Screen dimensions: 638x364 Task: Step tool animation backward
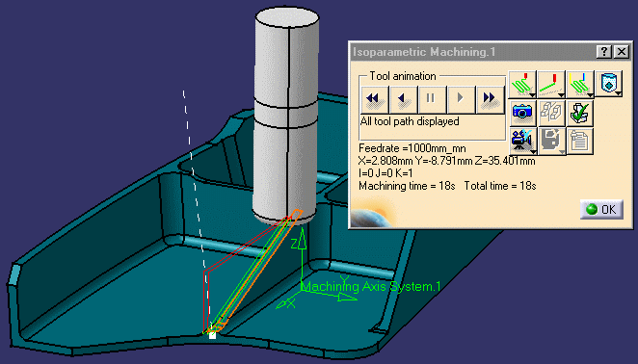[x=403, y=99]
